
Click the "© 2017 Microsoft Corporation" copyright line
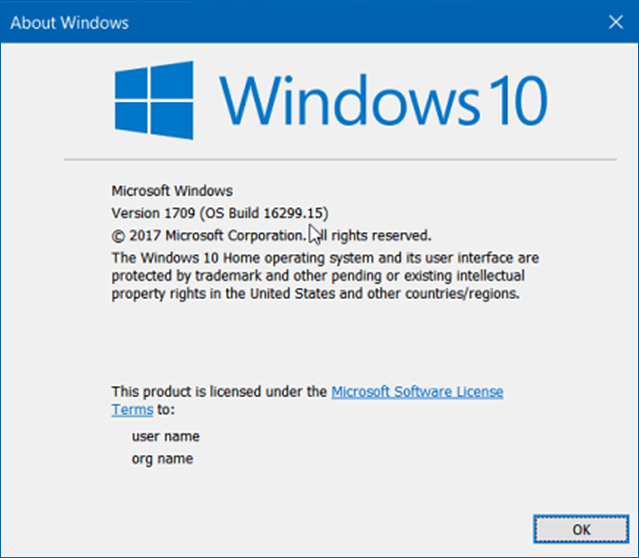[x=271, y=236]
